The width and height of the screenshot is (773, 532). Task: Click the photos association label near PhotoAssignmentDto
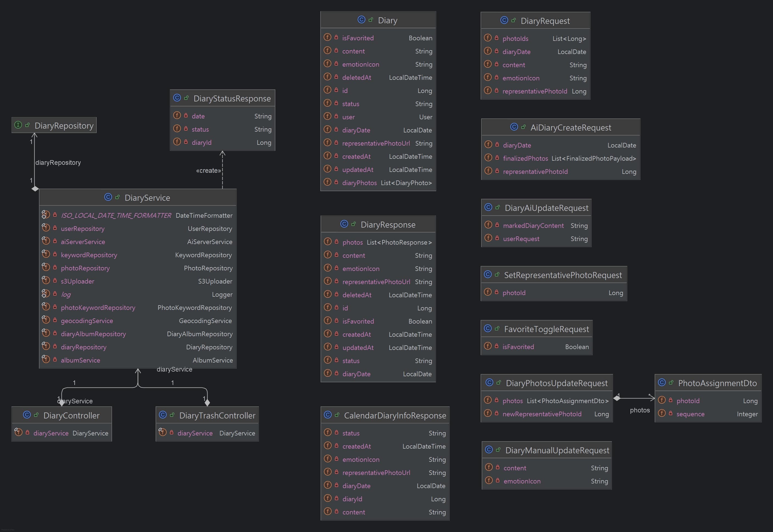coord(640,410)
